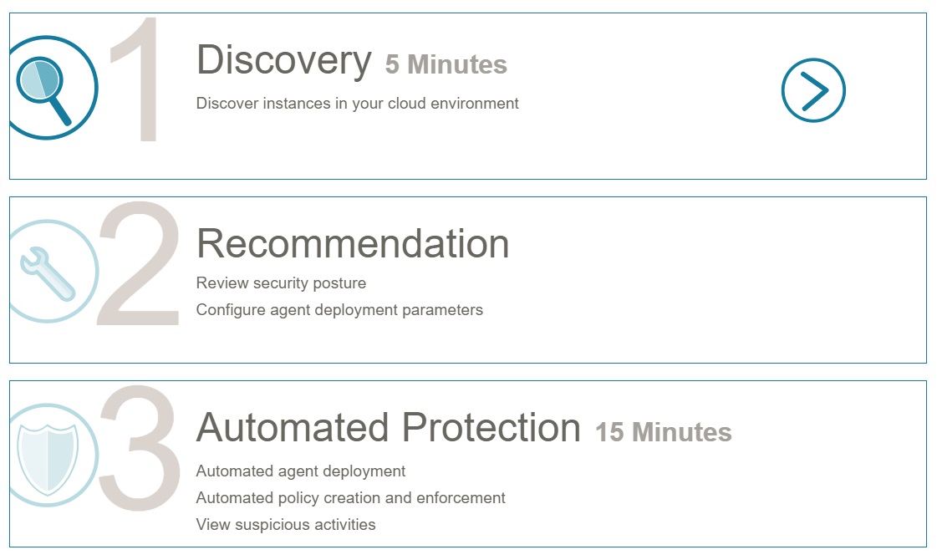
Task: Click 'View suspicious activities' line
Action: pyautogui.click(x=286, y=525)
